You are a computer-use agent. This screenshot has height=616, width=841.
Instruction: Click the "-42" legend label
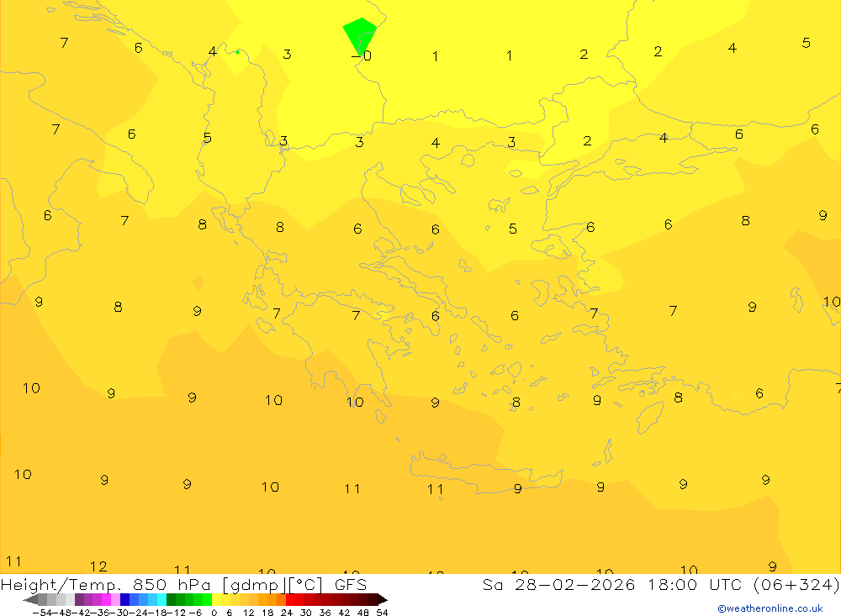click(x=81, y=613)
